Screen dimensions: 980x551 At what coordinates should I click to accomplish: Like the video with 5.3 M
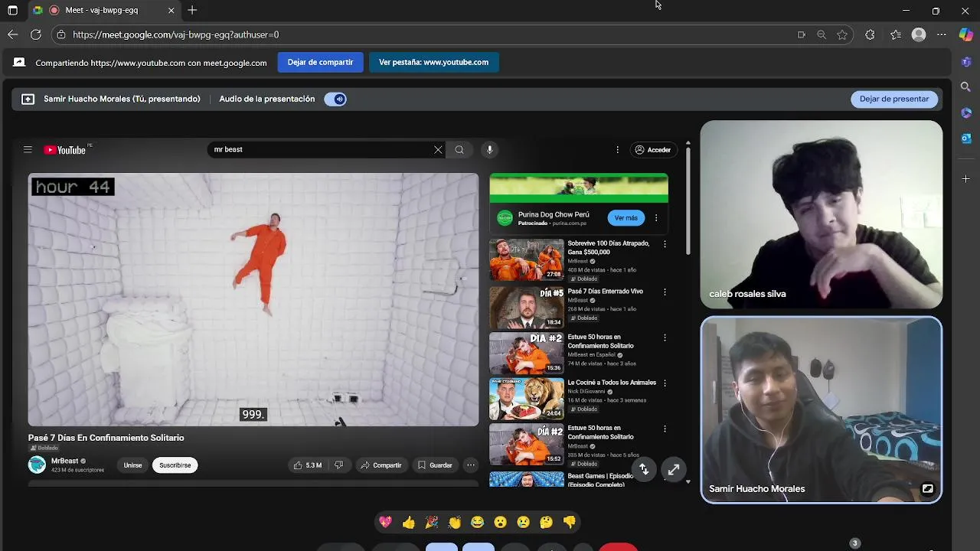(x=307, y=465)
